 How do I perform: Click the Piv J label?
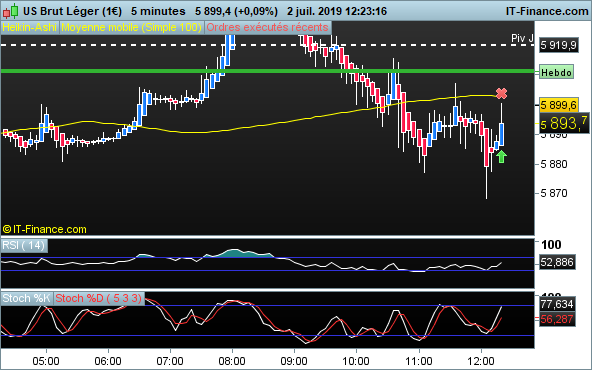pos(522,38)
